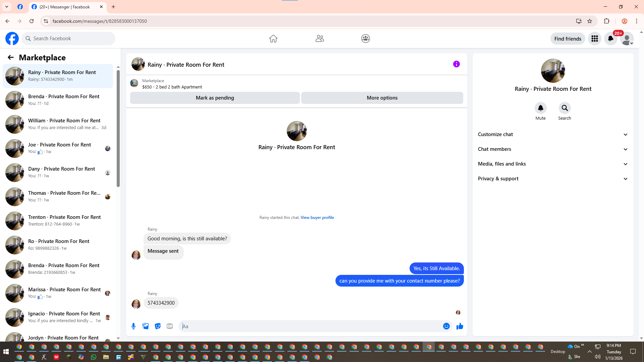Open the Facebook menu grid icon
This screenshot has width=644, height=362.
(x=594, y=39)
